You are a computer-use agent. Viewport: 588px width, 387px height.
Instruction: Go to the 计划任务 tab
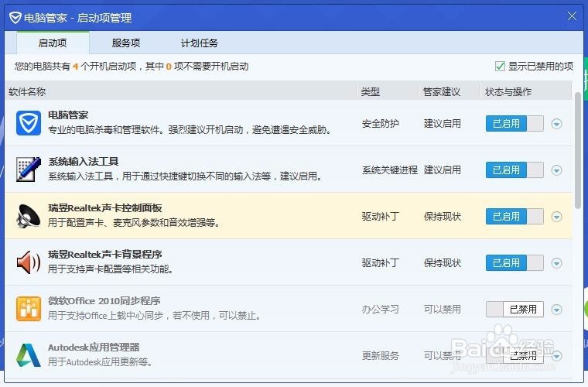[199, 43]
